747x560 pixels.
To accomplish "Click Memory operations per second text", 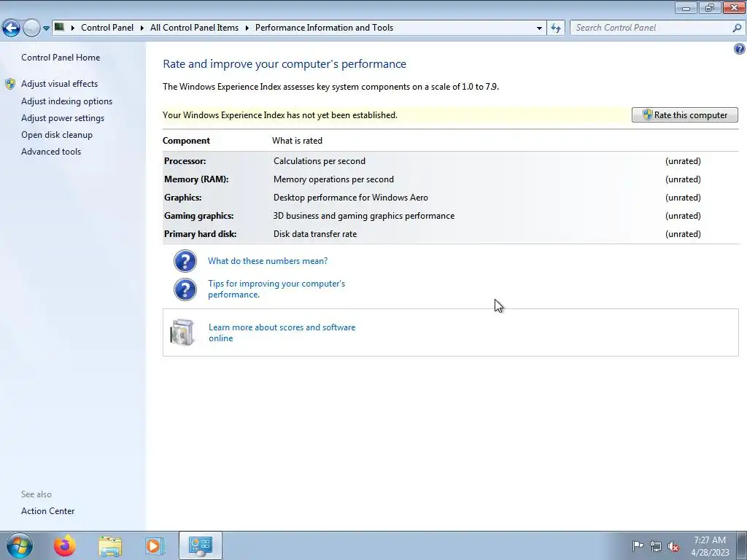I will coord(333,179).
